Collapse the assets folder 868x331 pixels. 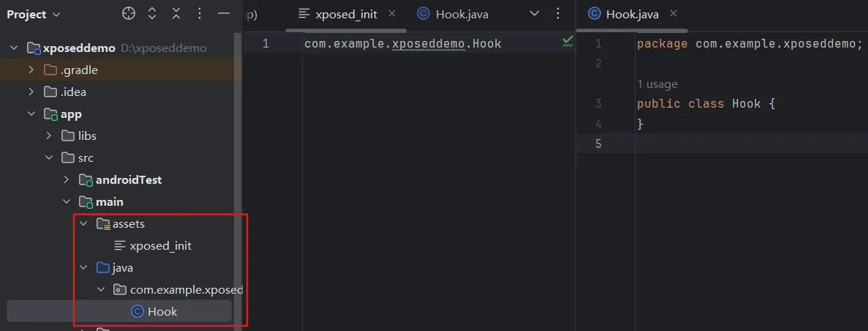(x=83, y=224)
